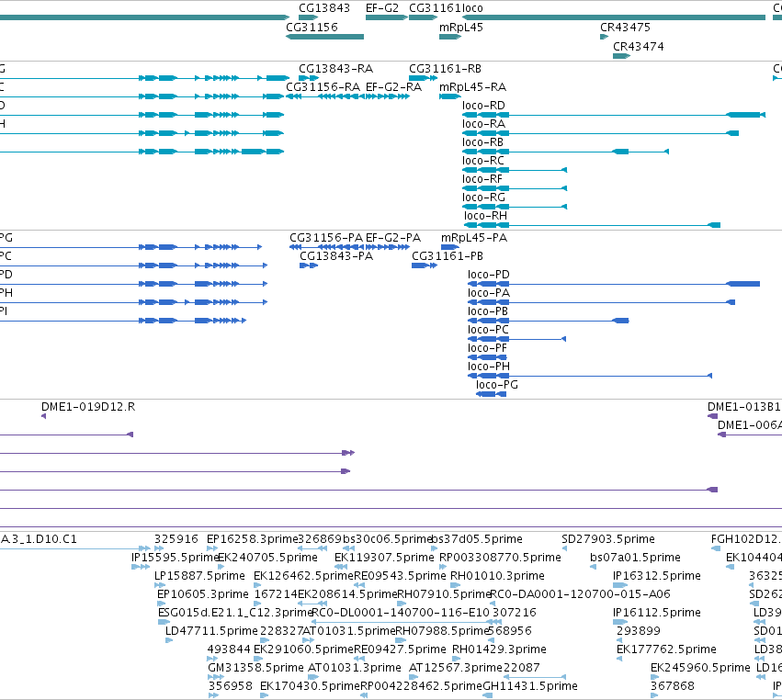This screenshot has height=700, width=782.
Task: Select the 356958 EST label
Action: (x=231, y=686)
